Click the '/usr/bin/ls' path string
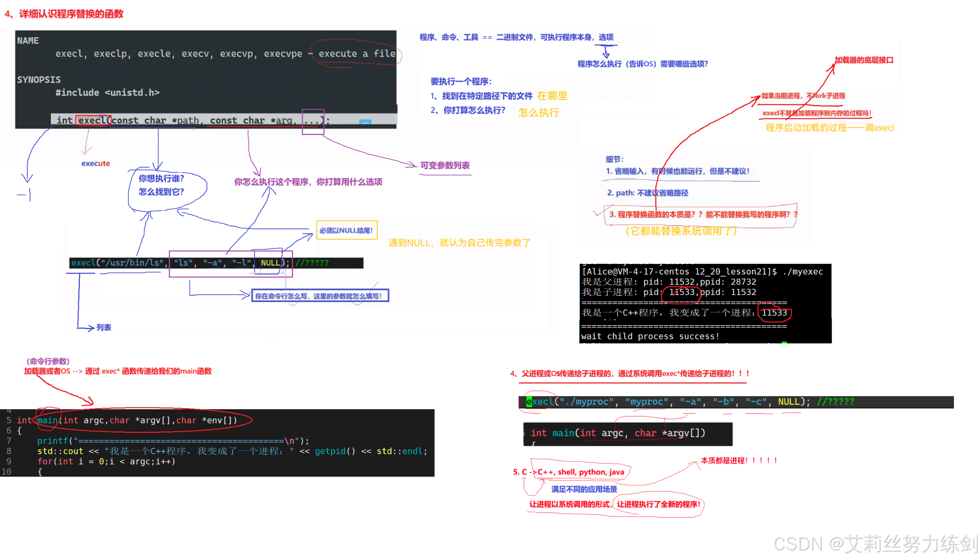Screen dimensions: 980x560 [x=133, y=263]
